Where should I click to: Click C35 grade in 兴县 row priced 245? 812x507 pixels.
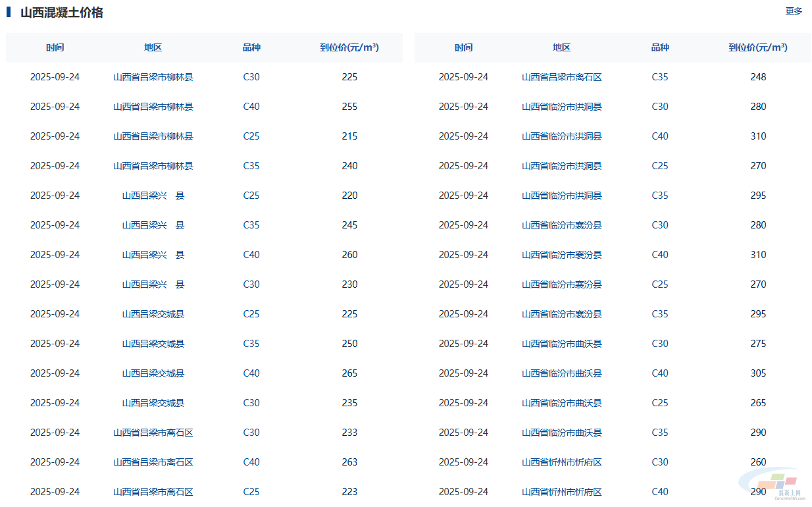(251, 225)
